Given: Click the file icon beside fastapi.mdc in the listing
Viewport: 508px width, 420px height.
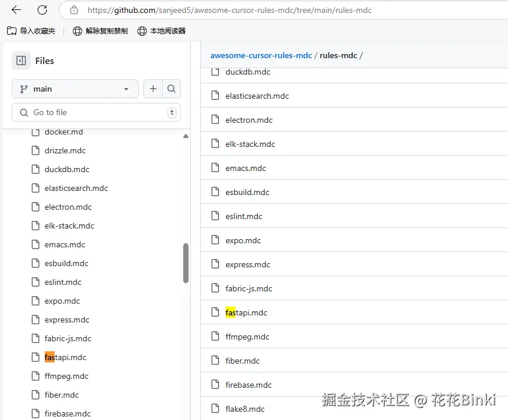Looking at the screenshot, I should coord(215,313).
